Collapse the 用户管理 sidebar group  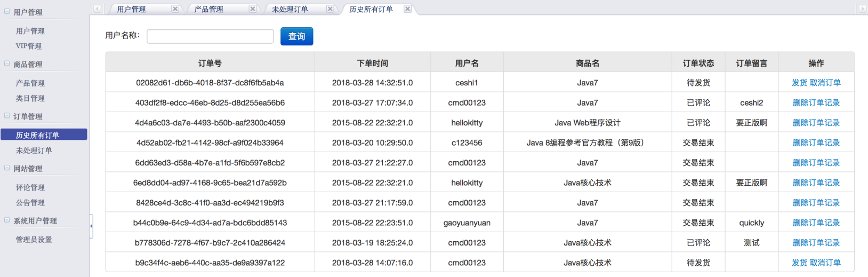(7, 11)
